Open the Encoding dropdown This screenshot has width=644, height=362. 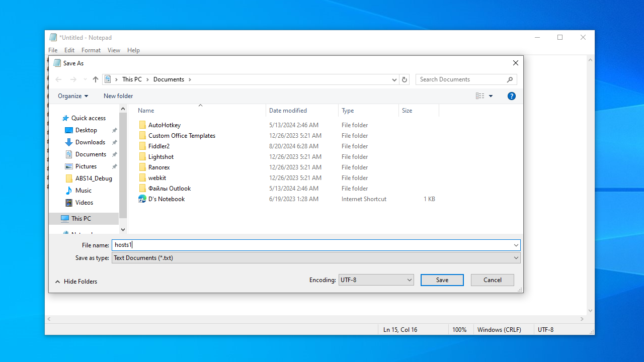[376, 280]
